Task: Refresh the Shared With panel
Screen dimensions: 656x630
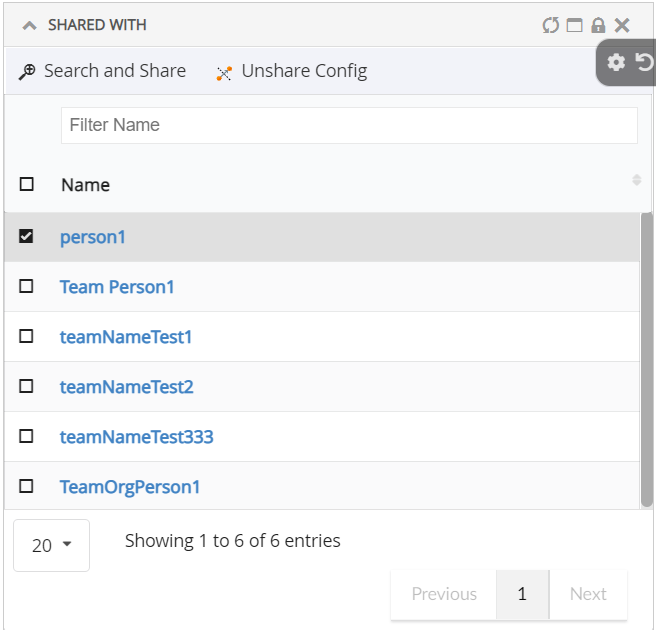Action: point(550,25)
